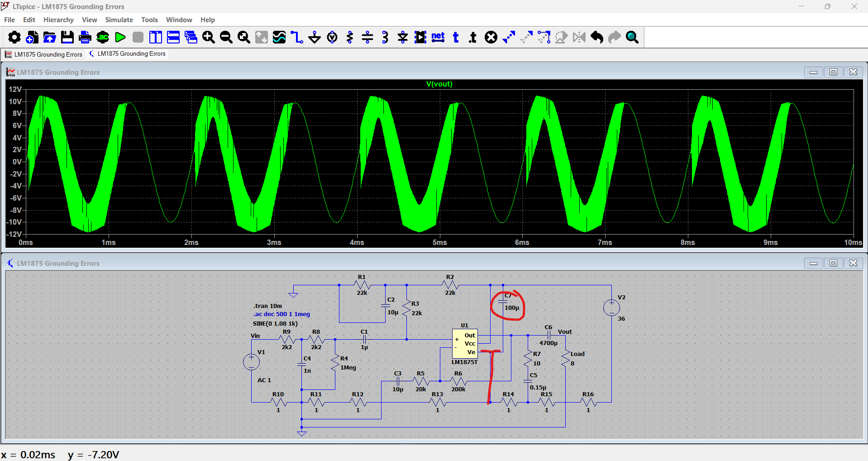Maximize the waveform plot pane
Screen dimensions: 868x461
(x=833, y=72)
